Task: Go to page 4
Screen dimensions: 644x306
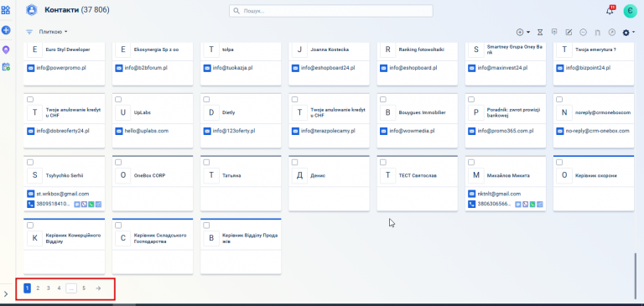Action: point(60,288)
